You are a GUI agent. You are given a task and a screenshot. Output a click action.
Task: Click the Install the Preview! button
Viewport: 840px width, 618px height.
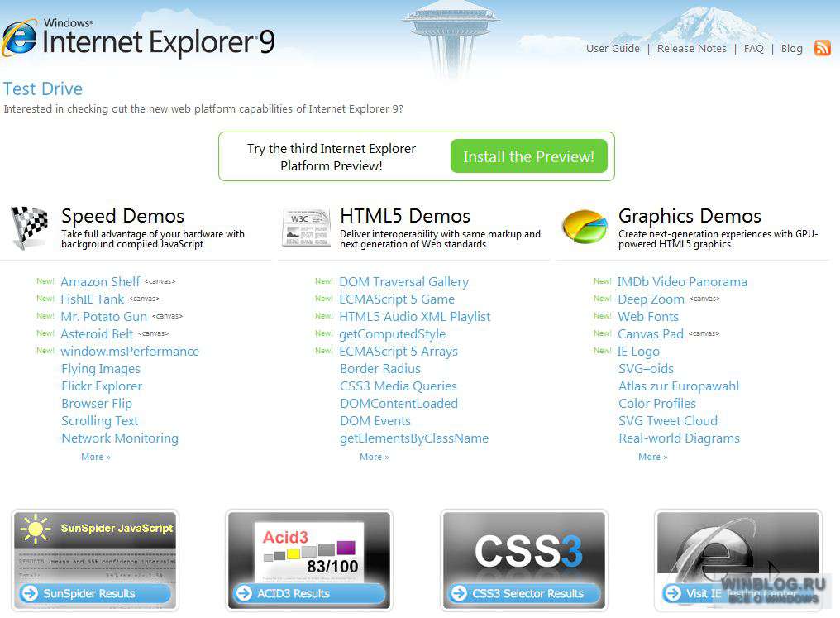(x=529, y=156)
